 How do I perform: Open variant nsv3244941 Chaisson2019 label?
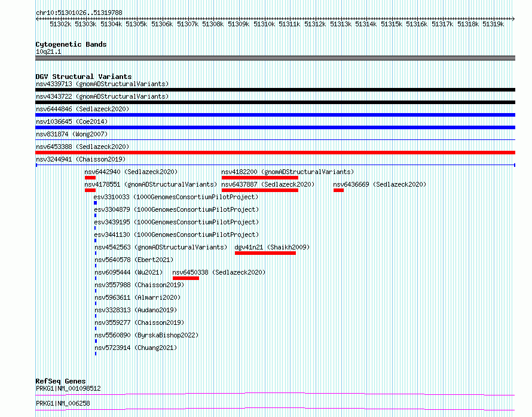(81, 159)
